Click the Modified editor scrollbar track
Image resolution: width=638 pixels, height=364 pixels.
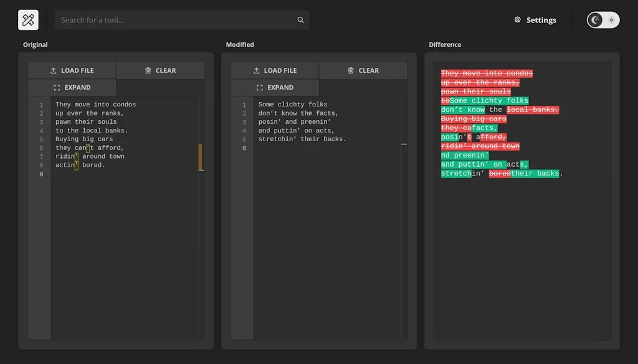coord(404,218)
